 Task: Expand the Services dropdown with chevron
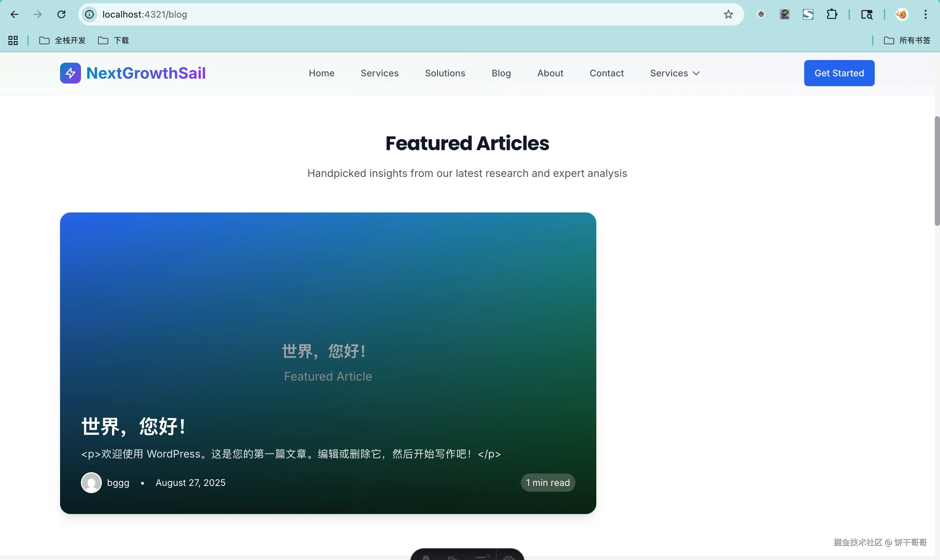point(675,73)
